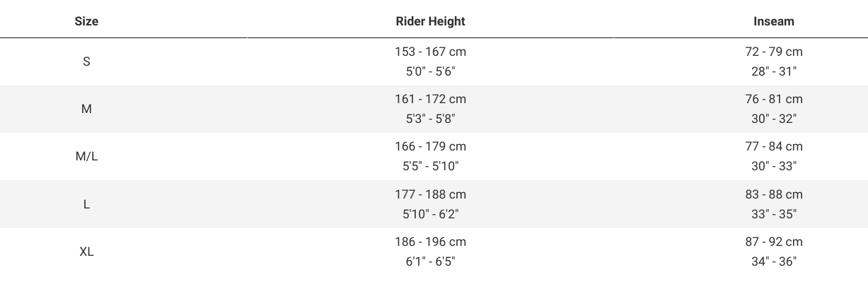Image resolution: width=868 pixels, height=289 pixels.
Task: Click the 77 - 84 cm inseam value
Action: click(774, 146)
